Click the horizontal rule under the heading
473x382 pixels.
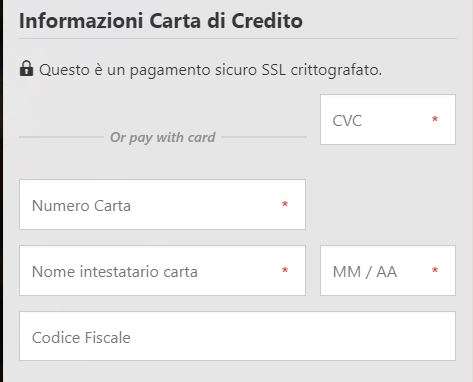coord(237,39)
